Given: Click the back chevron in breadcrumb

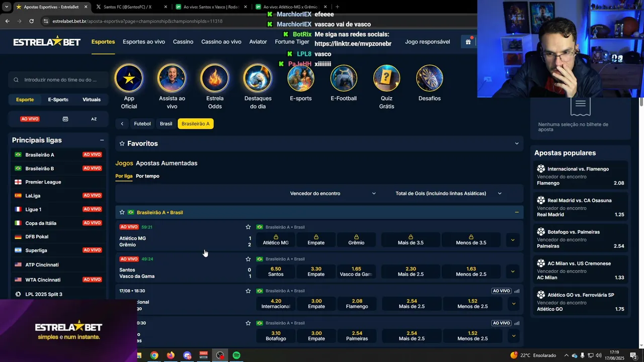Looking at the screenshot, I should click(122, 124).
